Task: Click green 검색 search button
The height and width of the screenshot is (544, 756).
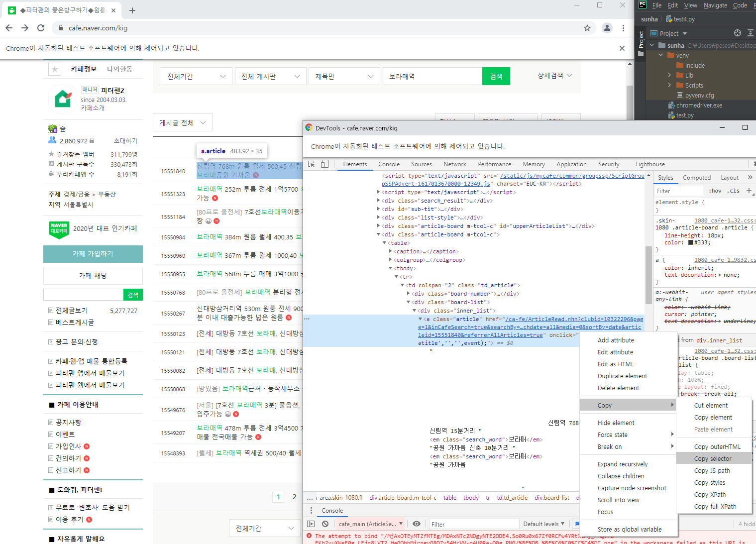Action: point(496,76)
